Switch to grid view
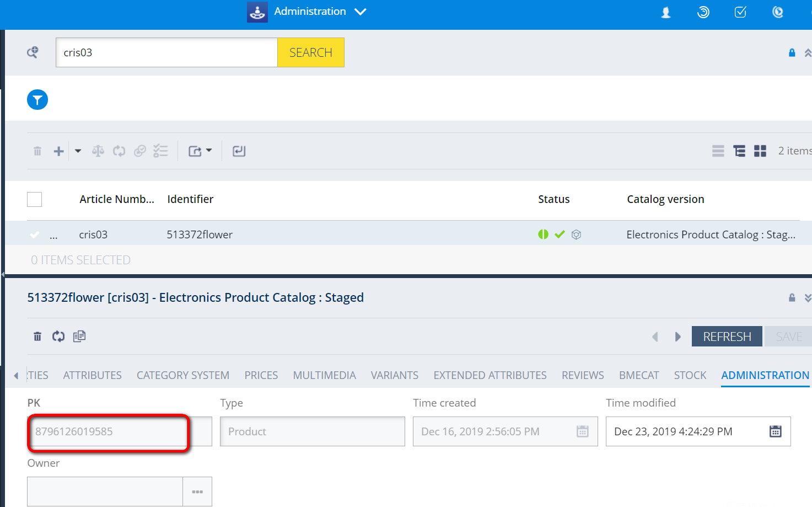 click(x=760, y=151)
